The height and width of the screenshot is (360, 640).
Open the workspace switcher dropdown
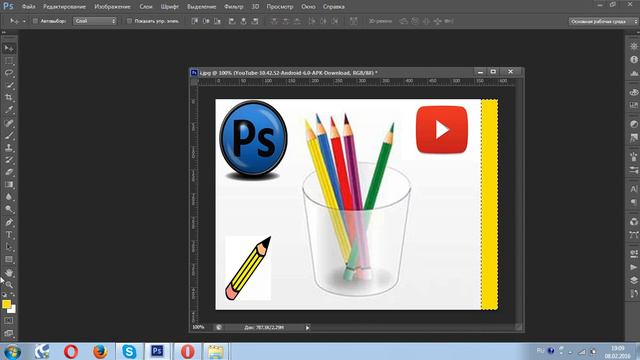coord(603,21)
